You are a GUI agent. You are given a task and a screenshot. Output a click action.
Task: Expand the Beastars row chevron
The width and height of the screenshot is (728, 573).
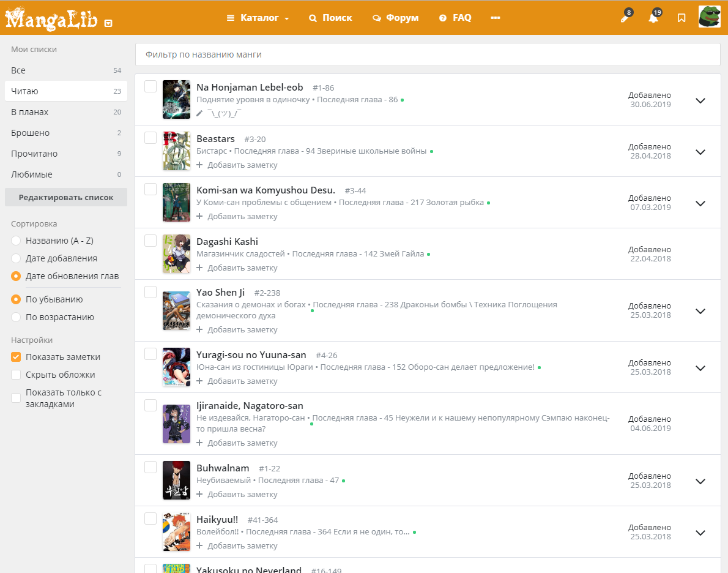tap(700, 152)
